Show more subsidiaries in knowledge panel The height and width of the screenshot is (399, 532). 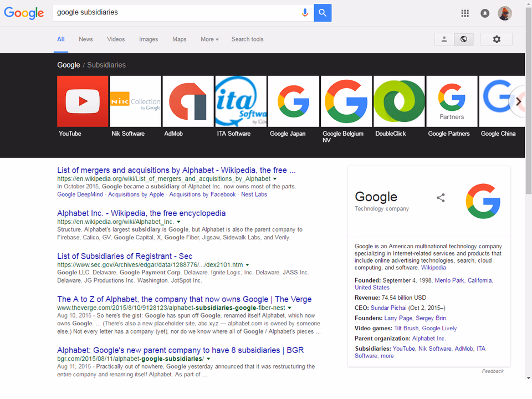pyautogui.click(x=387, y=356)
